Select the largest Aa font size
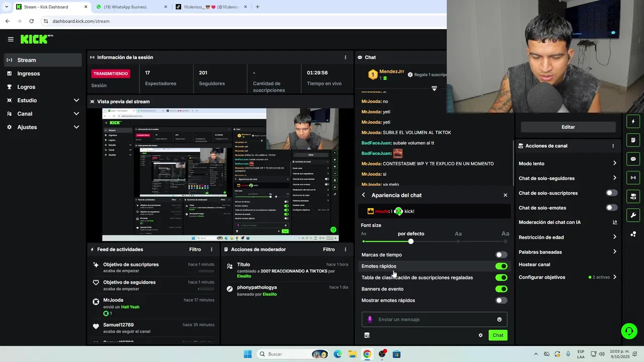The image size is (644, 362). coord(505,234)
